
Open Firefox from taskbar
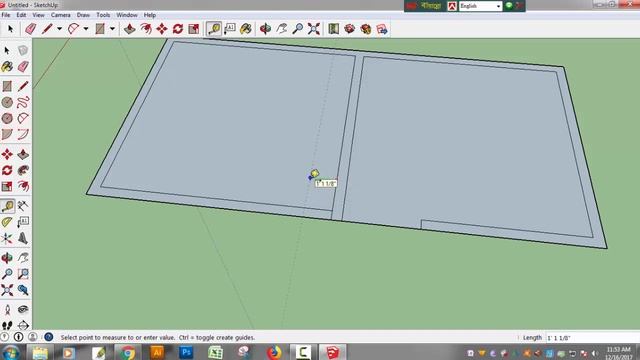274,352
